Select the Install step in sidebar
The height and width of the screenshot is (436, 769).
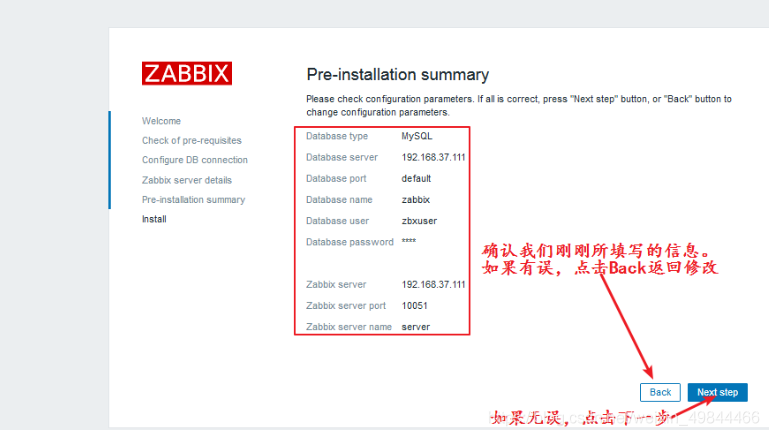[x=154, y=219]
